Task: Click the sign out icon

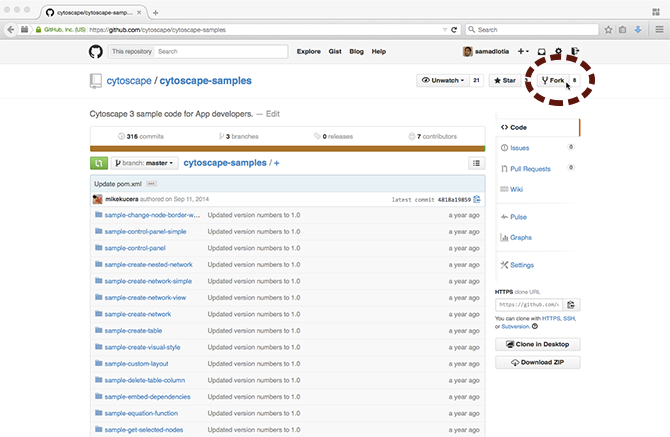Action: pyautogui.click(x=575, y=51)
